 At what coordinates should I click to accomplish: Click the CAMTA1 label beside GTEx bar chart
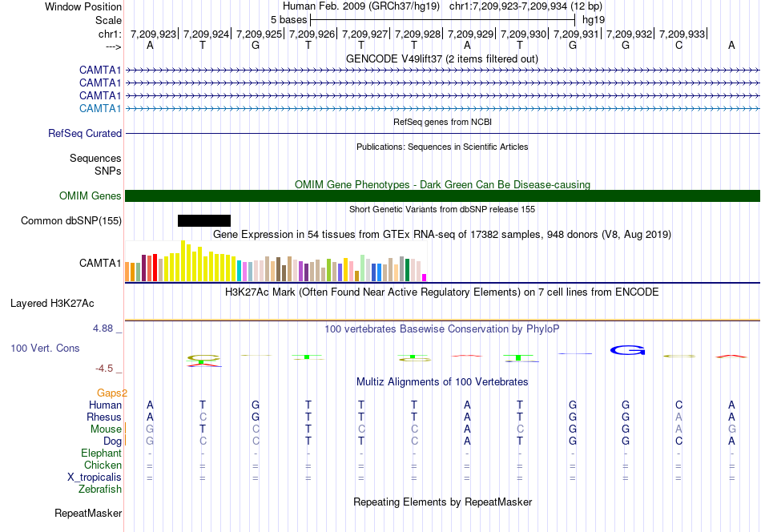point(100,263)
